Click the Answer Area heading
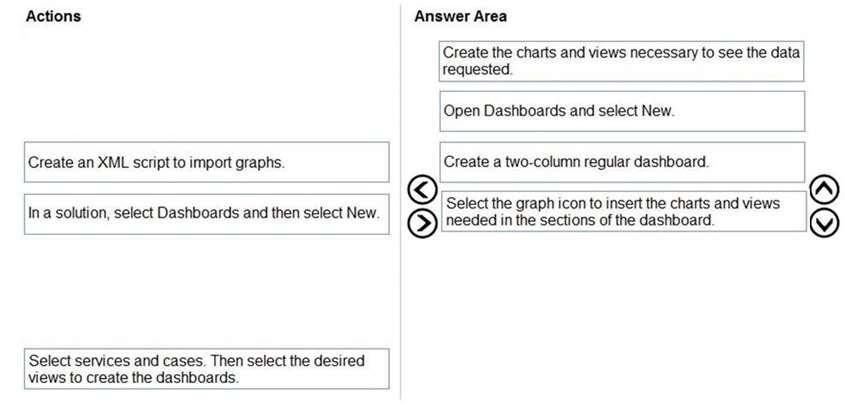The image size is (845, 406). 461,16
